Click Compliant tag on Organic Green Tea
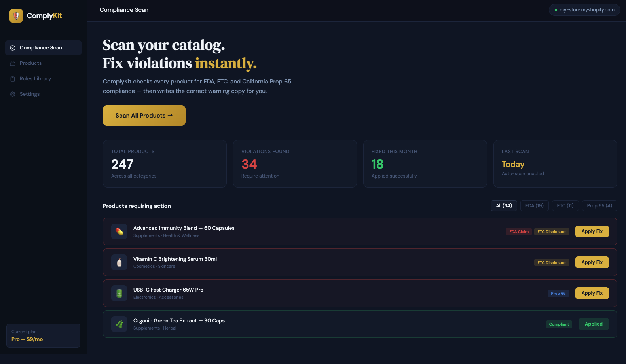The width and height of the screenshot is (626, 364). point(559,324)
